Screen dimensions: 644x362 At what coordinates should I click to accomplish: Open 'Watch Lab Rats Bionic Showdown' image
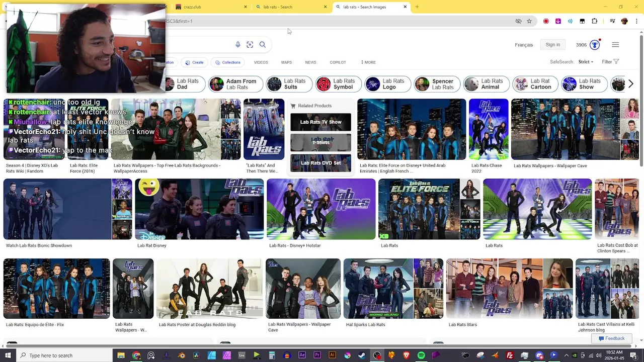pyautogui.click(x=57, y=209)
